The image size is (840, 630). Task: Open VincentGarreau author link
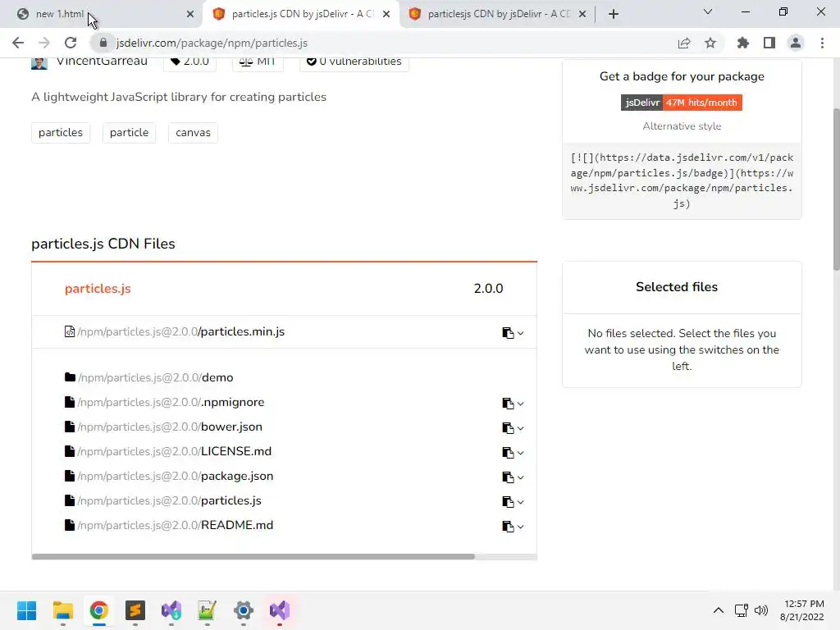click(x=102, y=61)
